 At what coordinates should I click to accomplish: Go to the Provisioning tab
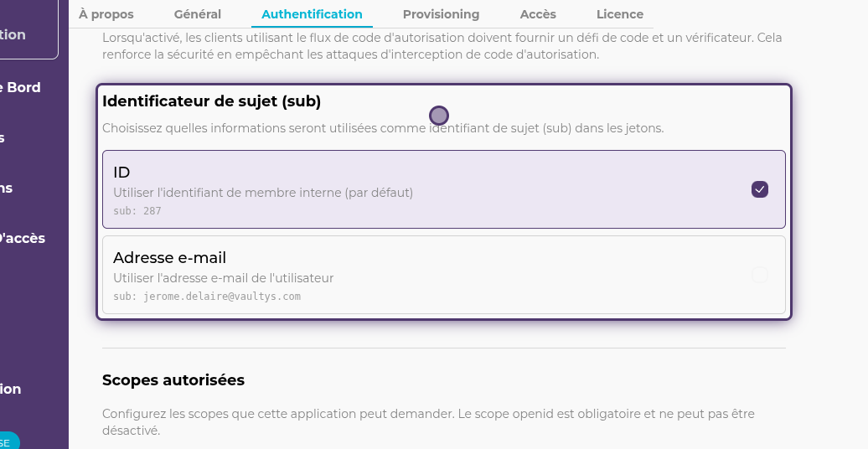click(x=441, y=14)
